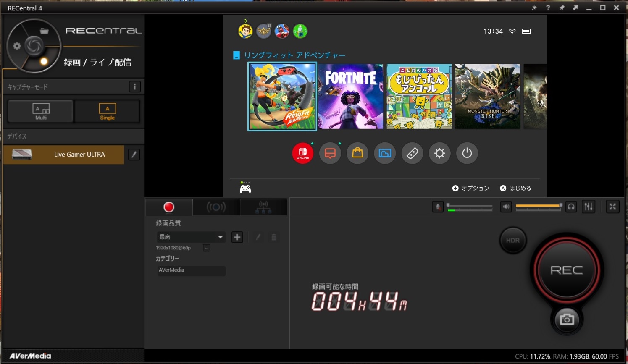This screenshot has height=364, width=628.
Task: Adjust the microphone volume slider
Action: (x=470, y=207)
